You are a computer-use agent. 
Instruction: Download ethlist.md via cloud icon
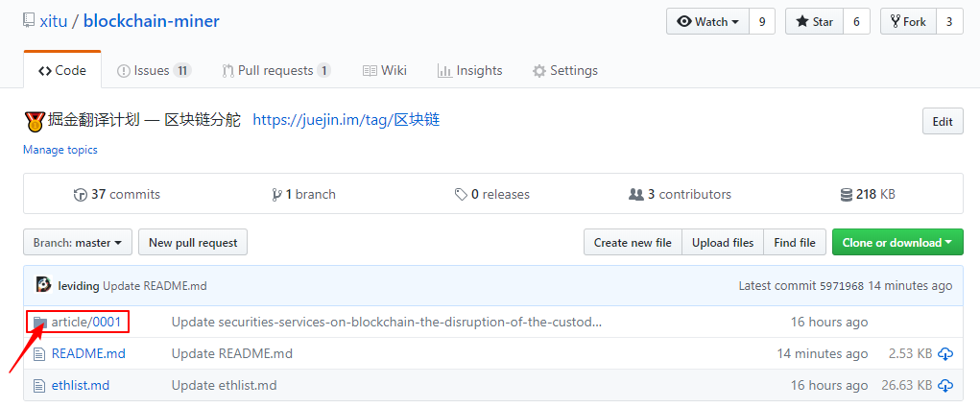[x=945, y=386]
